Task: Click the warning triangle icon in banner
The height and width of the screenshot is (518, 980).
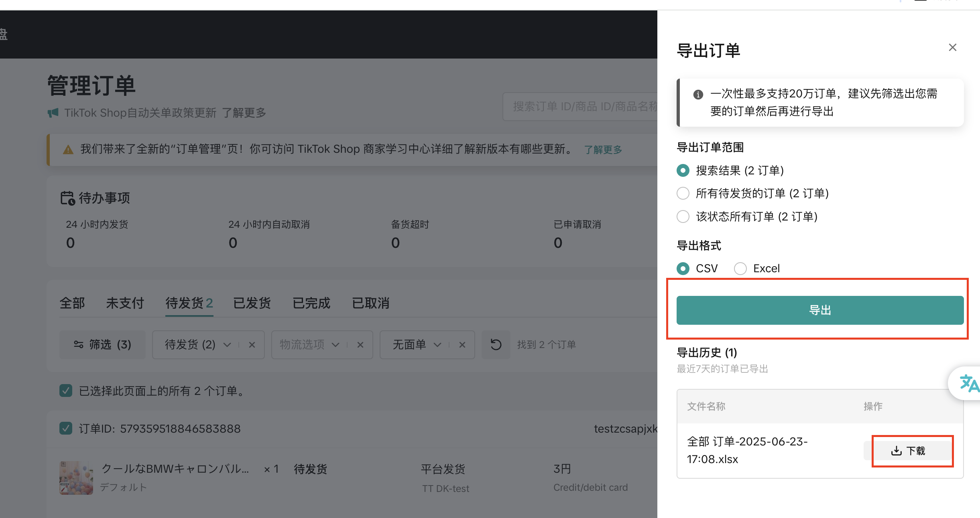Action: click(68, 150)
